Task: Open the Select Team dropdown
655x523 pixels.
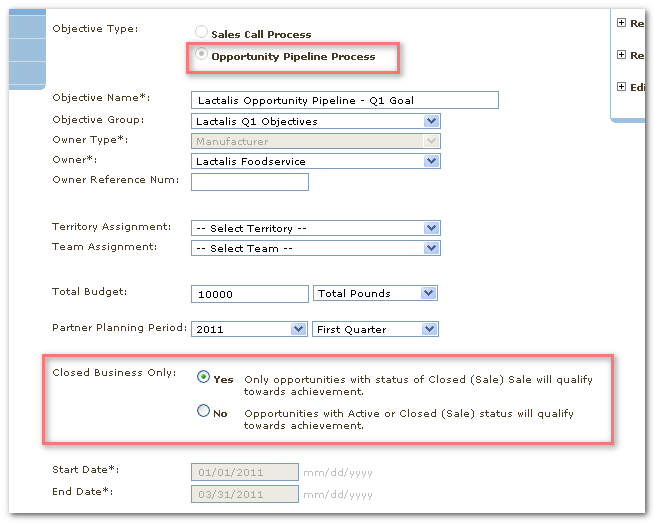Action: (x=315, y=248)
